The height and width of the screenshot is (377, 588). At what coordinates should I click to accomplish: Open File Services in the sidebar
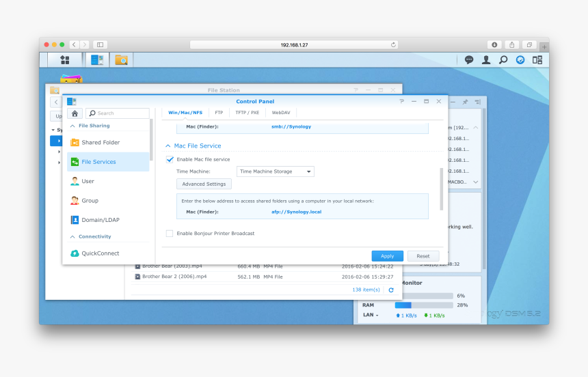(x=108, y=162)
